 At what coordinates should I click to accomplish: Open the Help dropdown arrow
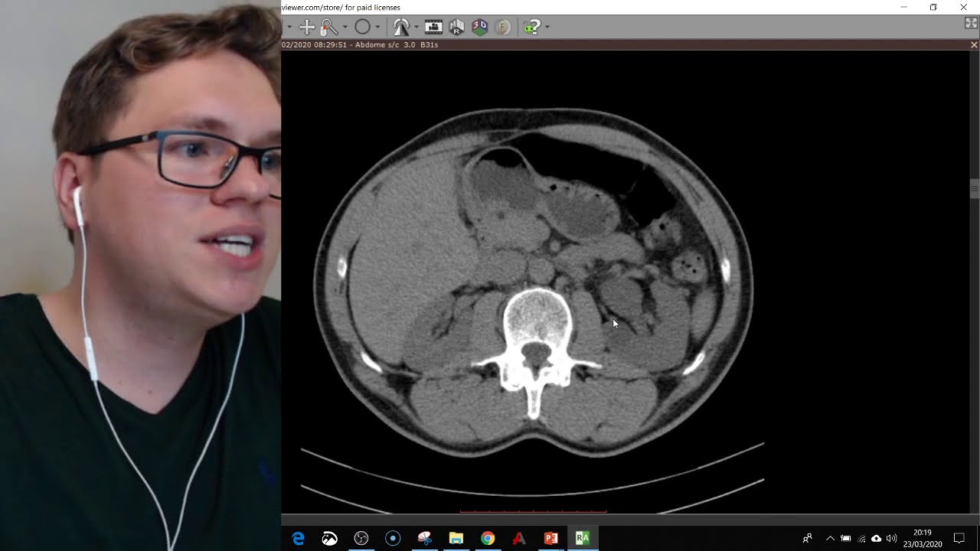[x=547, y=27]
